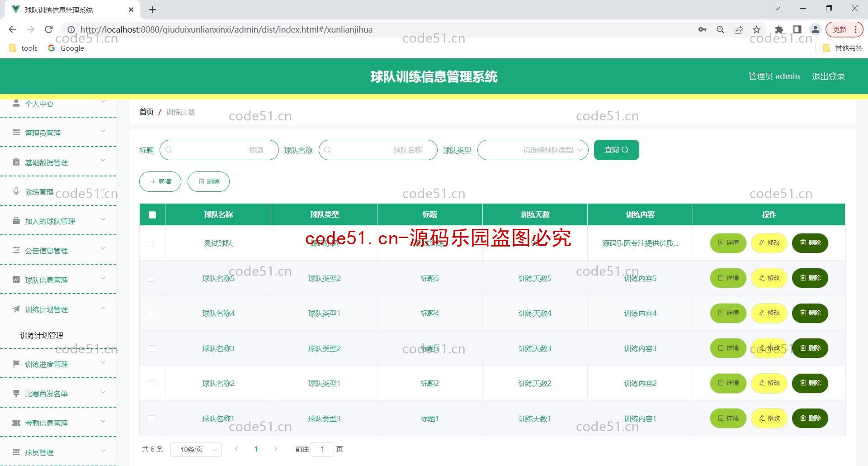This screenshot has height=466, width=868.
Task: Click 删除 for the 球队名称4 row
Action: point(810,313)
